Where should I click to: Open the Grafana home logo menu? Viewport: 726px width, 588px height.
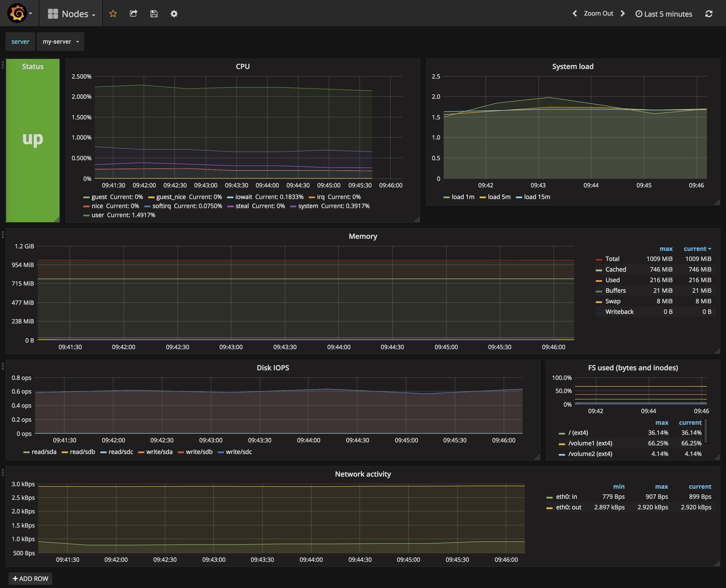pyautogui.click(x=18, y=13)
